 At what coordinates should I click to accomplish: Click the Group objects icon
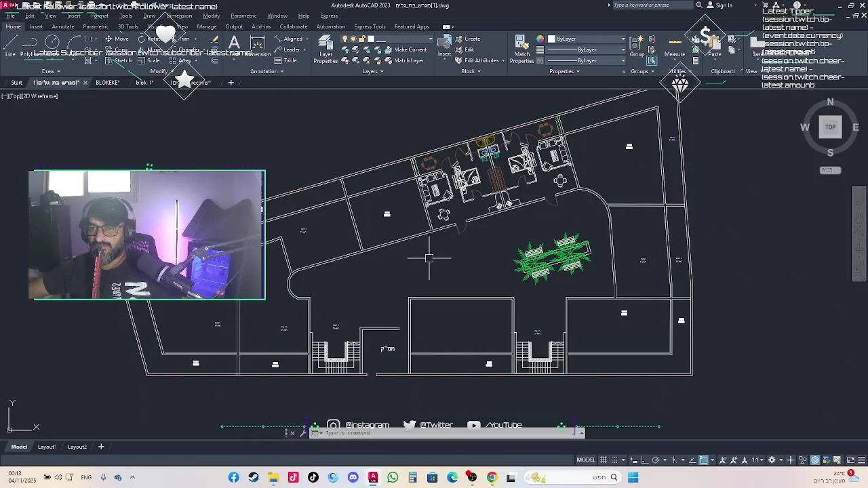coord(637,46)
